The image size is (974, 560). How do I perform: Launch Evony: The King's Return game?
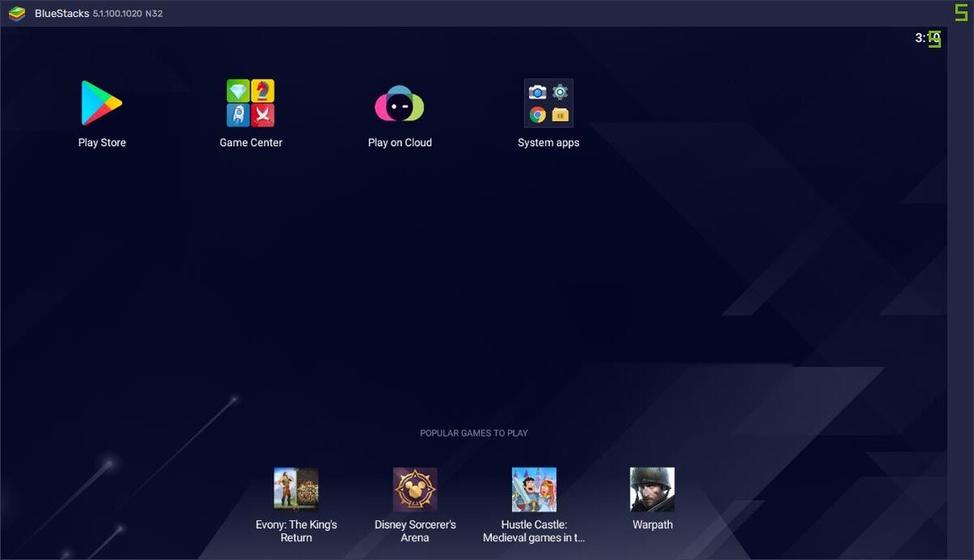tap(296, 489)
